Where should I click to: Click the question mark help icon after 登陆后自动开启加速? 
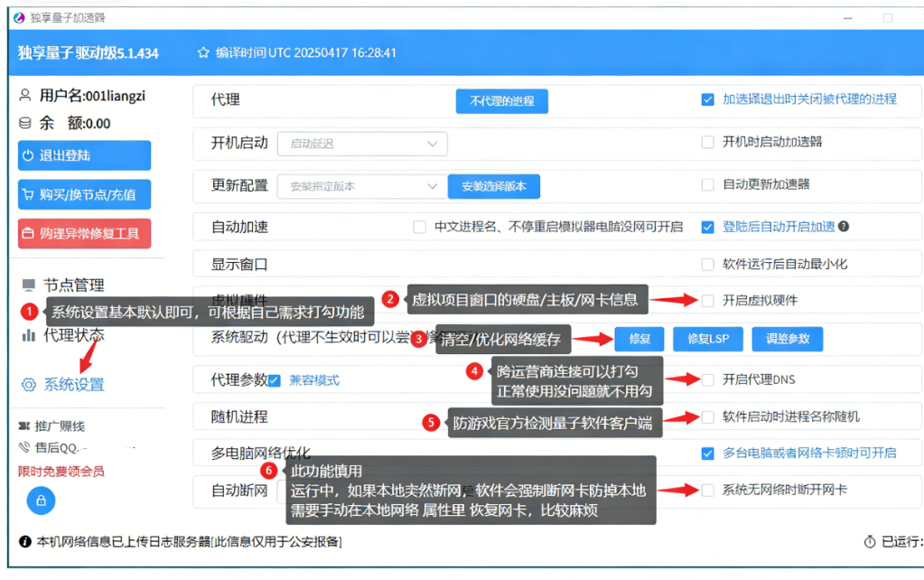844,227
